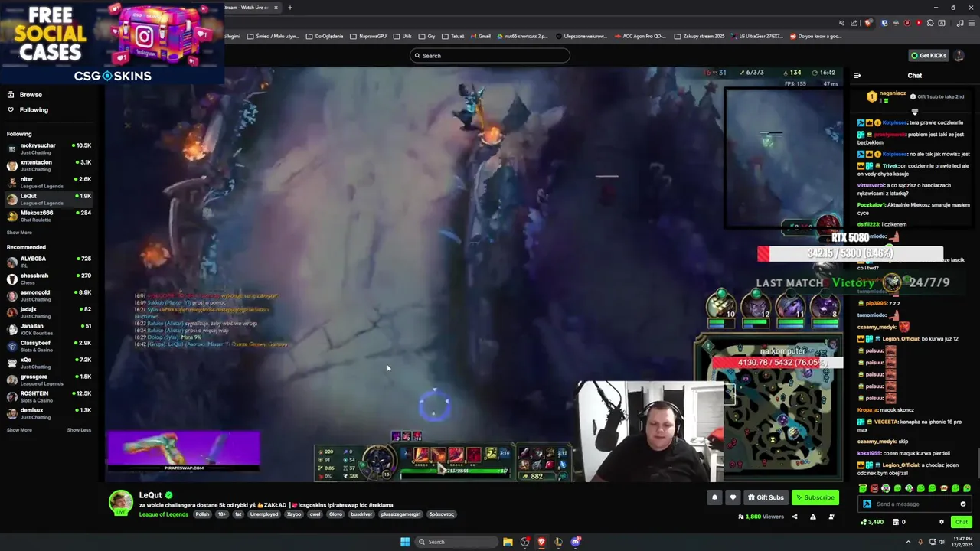Click the volume speaker tray icon
The width and height of the screenshot is (980, 551).
click(941, 542)
